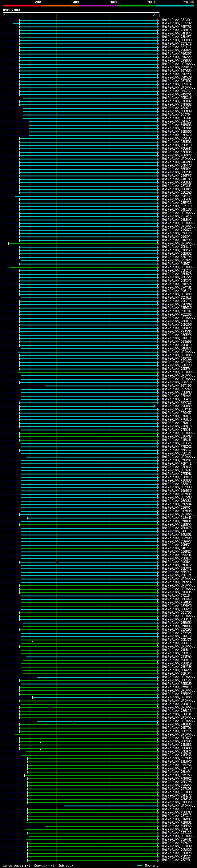Select the UniRef100_C4Y5A5 hit label
Viewport: 197px width, 868px height.
[x=176, y=511]
